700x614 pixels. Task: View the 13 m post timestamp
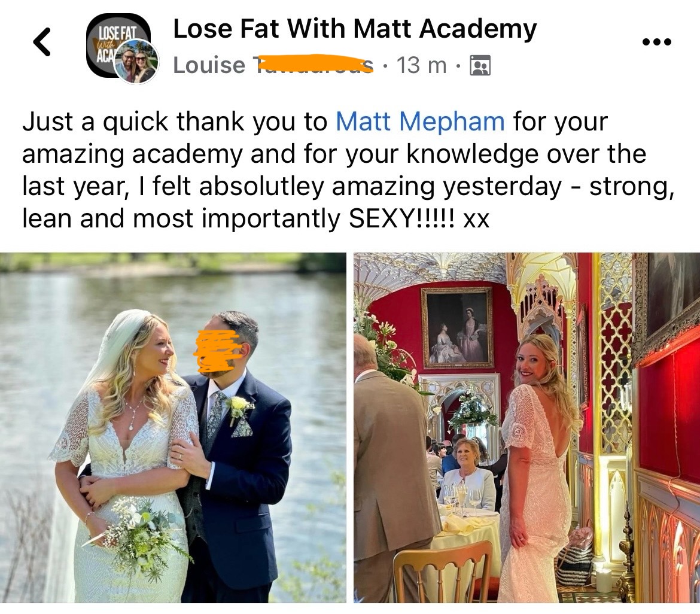[x=421, y=65]
